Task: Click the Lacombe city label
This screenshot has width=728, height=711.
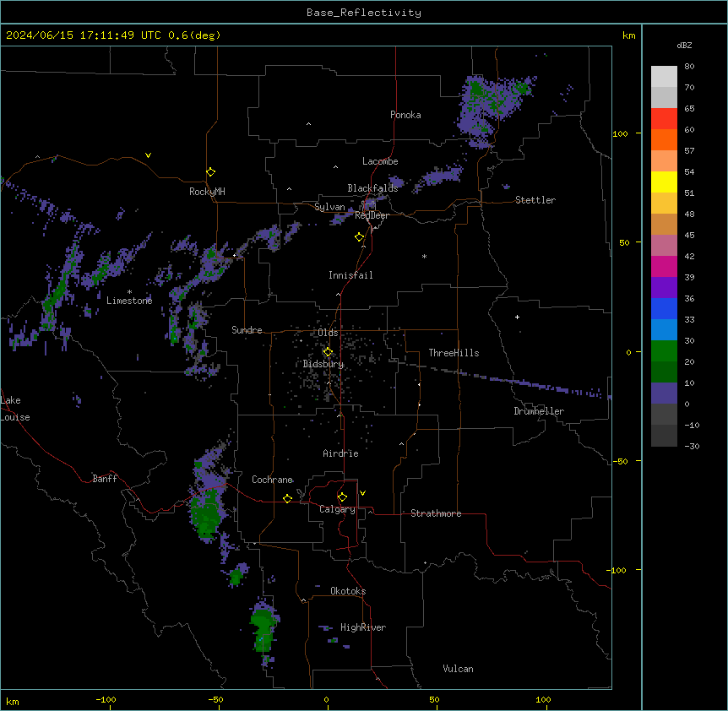Action: [380, 161]
